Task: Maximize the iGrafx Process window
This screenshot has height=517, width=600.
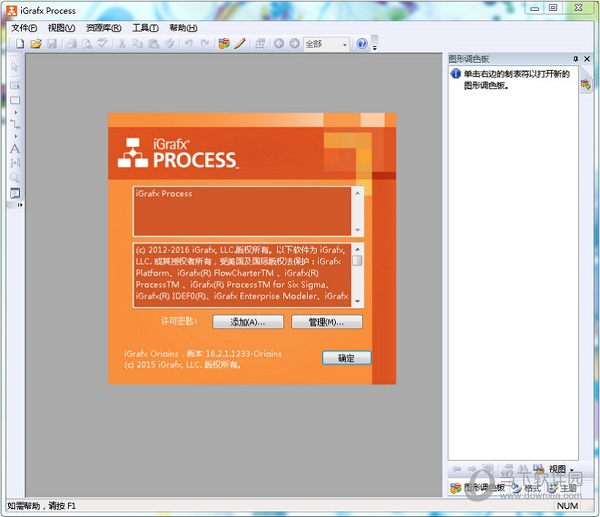Action: tap(553, 8)
